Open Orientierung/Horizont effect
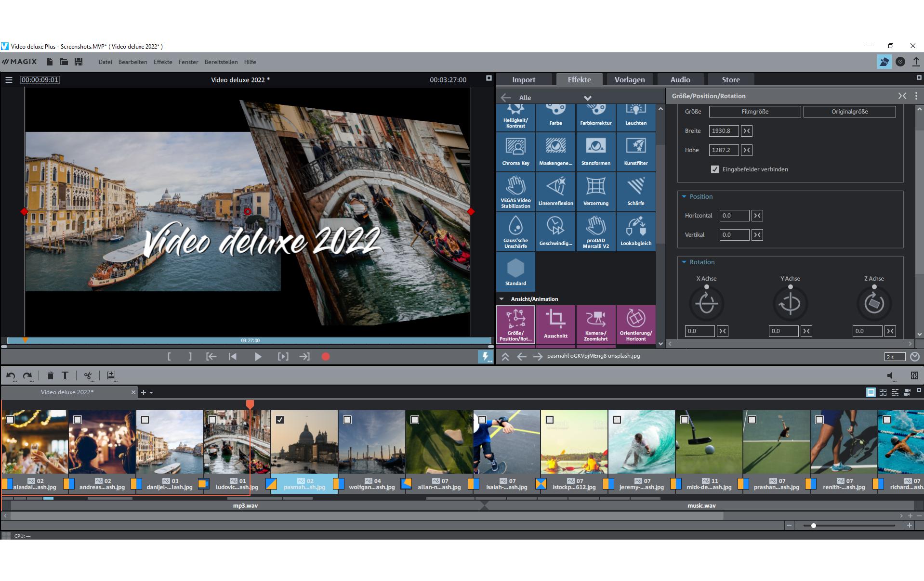This screenshot has height=581, width=924. (x=636, y=324)
